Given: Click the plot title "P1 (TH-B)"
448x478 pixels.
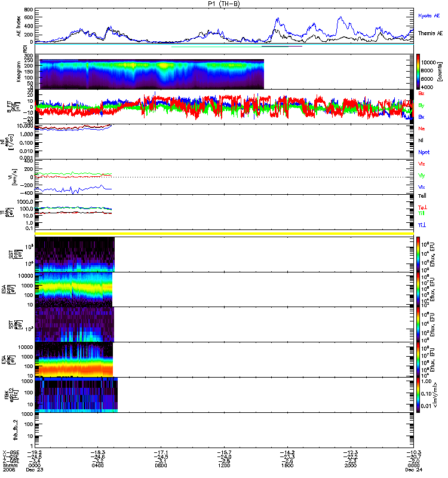Looking at the screenshot, I should (x=224, y=4).
